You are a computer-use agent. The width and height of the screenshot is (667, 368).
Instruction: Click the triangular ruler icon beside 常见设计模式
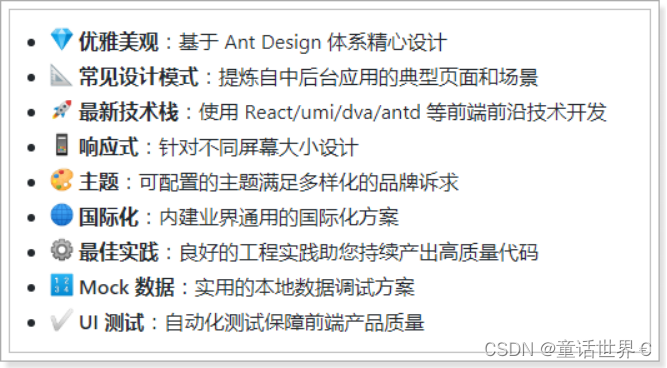61,75
